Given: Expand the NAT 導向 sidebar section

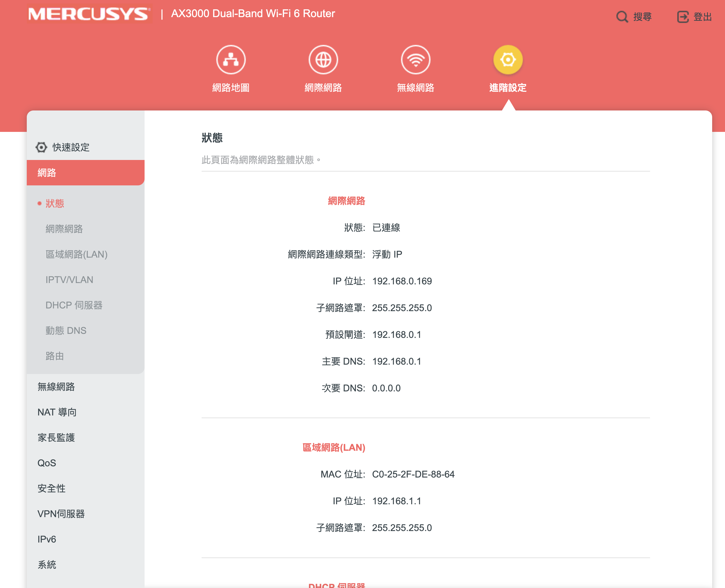Looking at the screenshot, I should coord(57,412).
